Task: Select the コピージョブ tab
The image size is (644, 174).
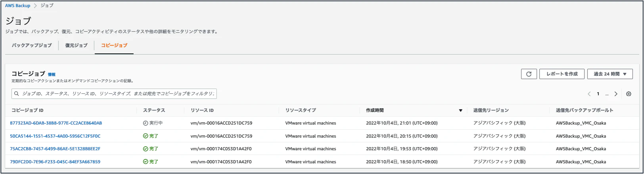Action: point(114,45)
